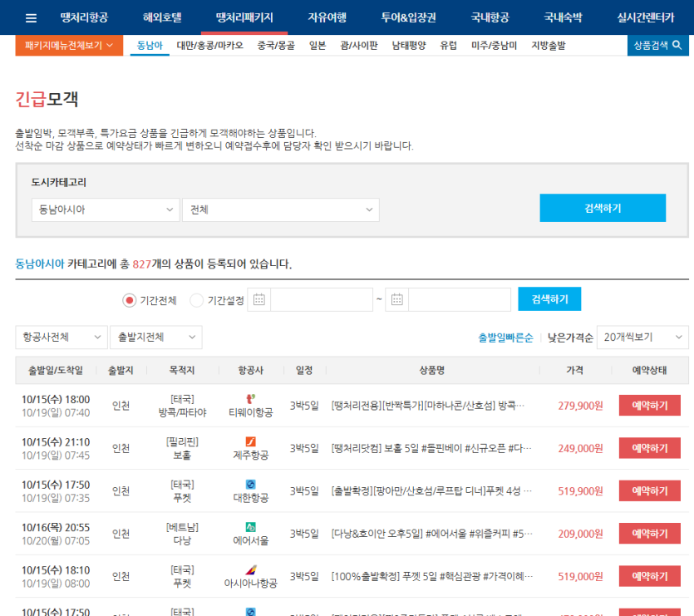Click the large blue 검색하기 button
Image resolution: width=694 pixels, height=616 pixels.
click(603, 208)
